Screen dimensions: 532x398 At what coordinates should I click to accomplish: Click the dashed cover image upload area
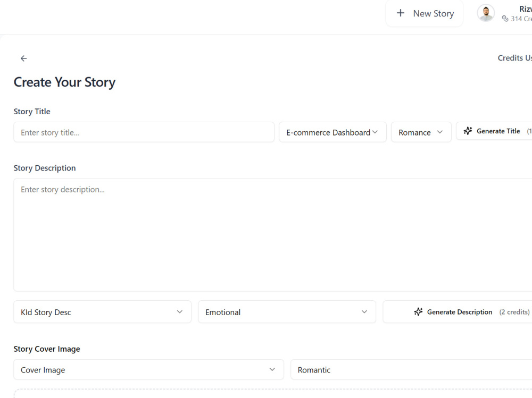click(x=273, y=393)
